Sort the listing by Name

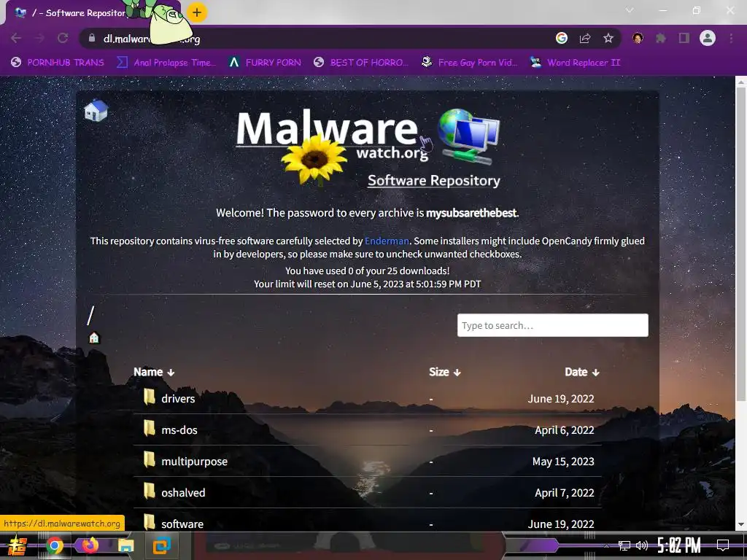(154, 372)
